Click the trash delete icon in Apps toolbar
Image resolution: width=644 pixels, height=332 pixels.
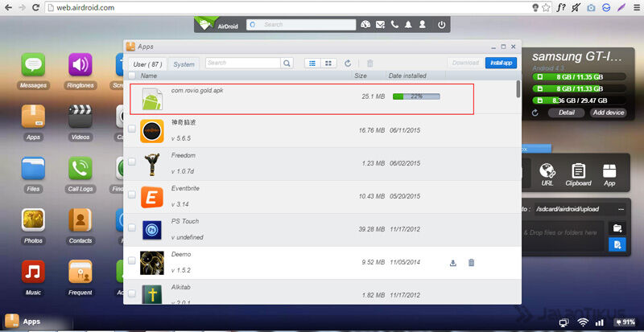[370, 64]
